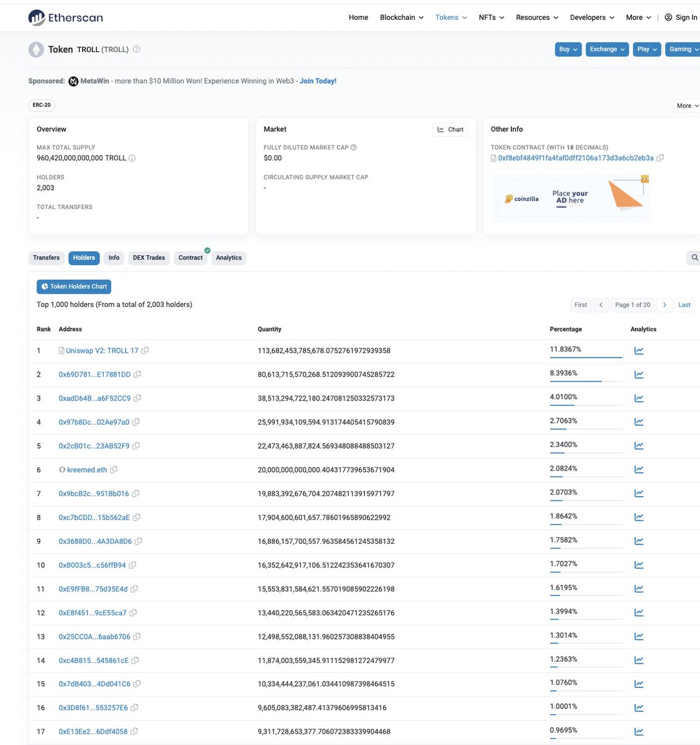The image size is (700, 745).
Task: Click the search icon above the holders table
Action: point(694,257)
